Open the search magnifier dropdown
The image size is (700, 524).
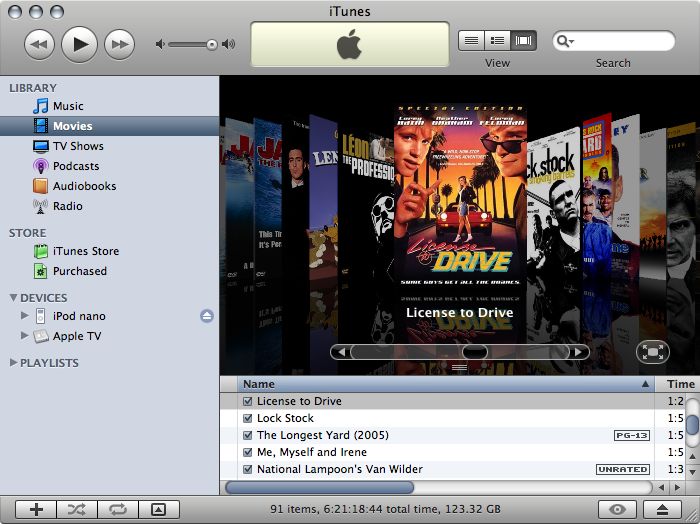[x=565, y=41]
